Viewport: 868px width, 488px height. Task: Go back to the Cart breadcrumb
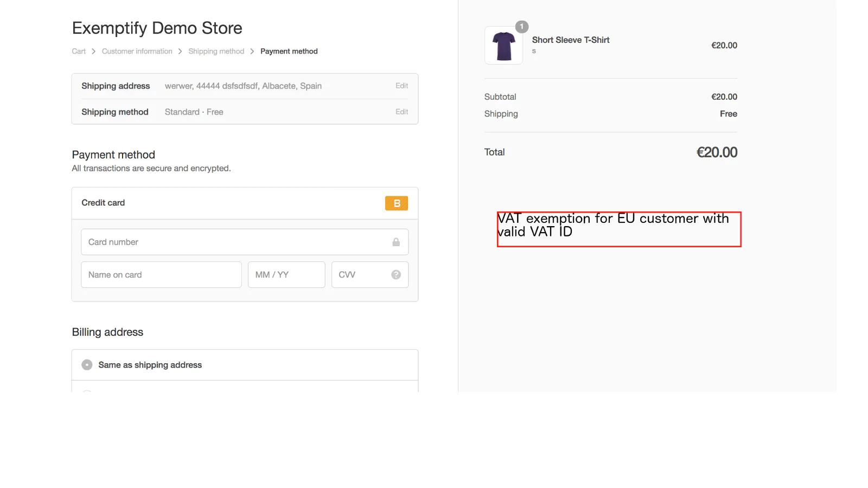(x=79, y=52)
